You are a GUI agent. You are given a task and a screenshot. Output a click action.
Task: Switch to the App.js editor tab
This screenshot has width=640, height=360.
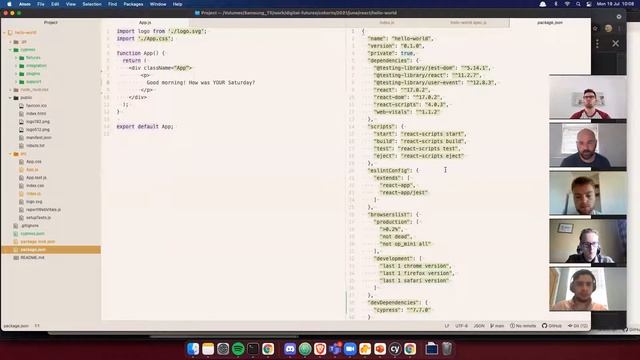tap(145, 23)
